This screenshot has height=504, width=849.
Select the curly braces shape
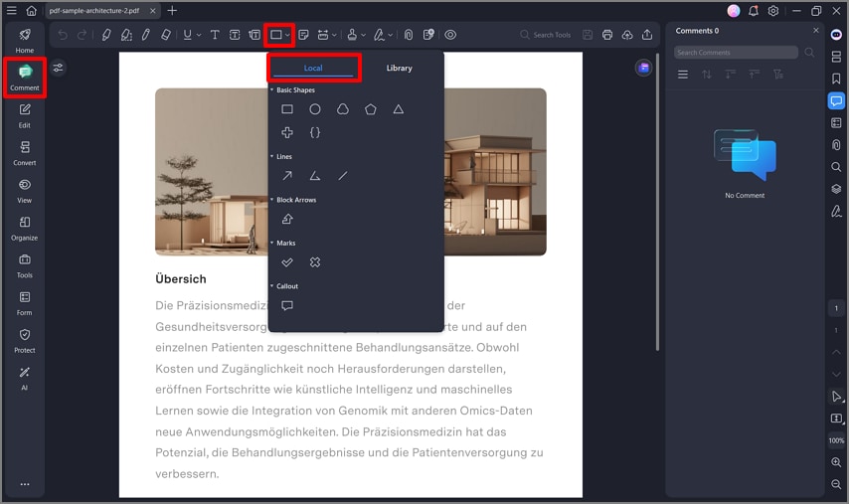[x=314, y=132]
